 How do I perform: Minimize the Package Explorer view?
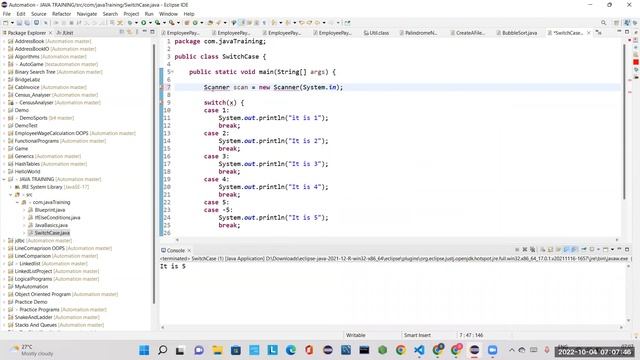click(144, 32)
